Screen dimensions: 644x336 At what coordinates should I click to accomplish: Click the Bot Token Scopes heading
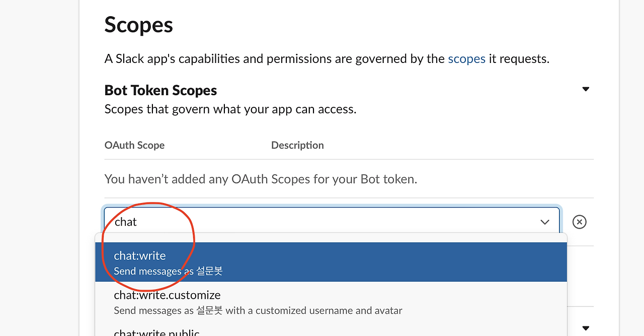160,90
